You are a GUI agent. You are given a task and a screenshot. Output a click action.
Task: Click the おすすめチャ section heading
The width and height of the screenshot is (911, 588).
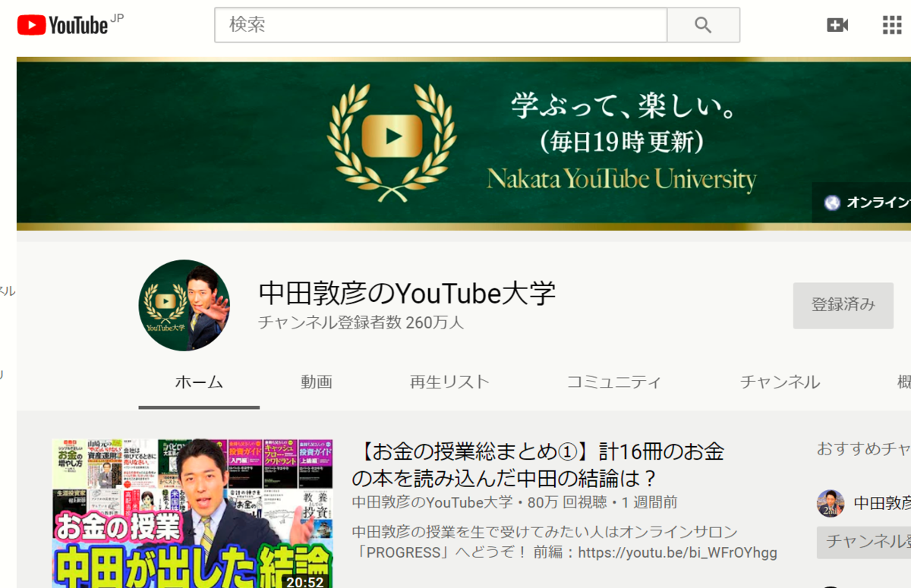(x=864, y=448)
